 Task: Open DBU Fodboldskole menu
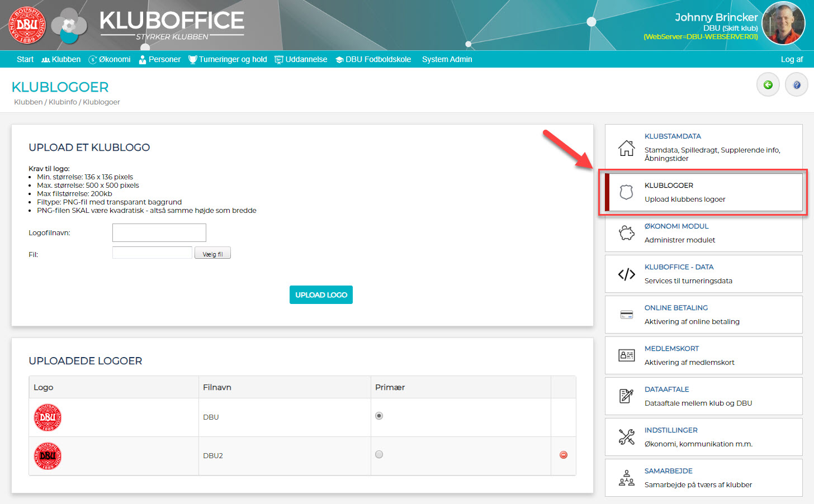click(373, 59)
